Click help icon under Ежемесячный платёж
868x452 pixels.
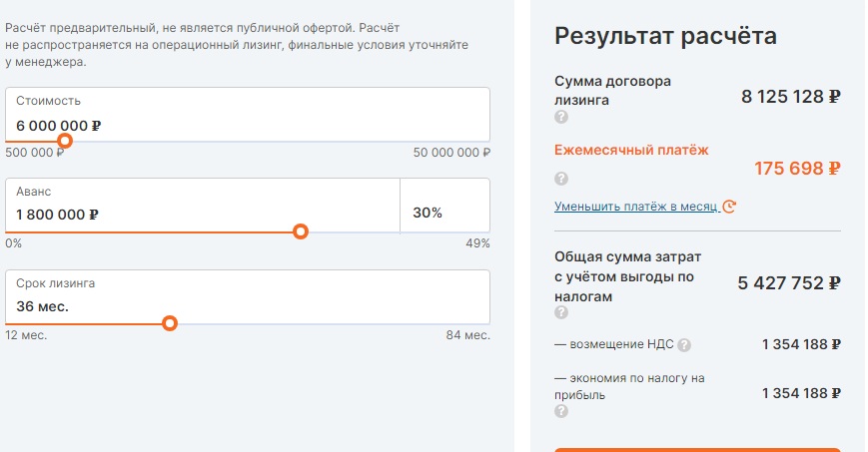tap(560, 179)
